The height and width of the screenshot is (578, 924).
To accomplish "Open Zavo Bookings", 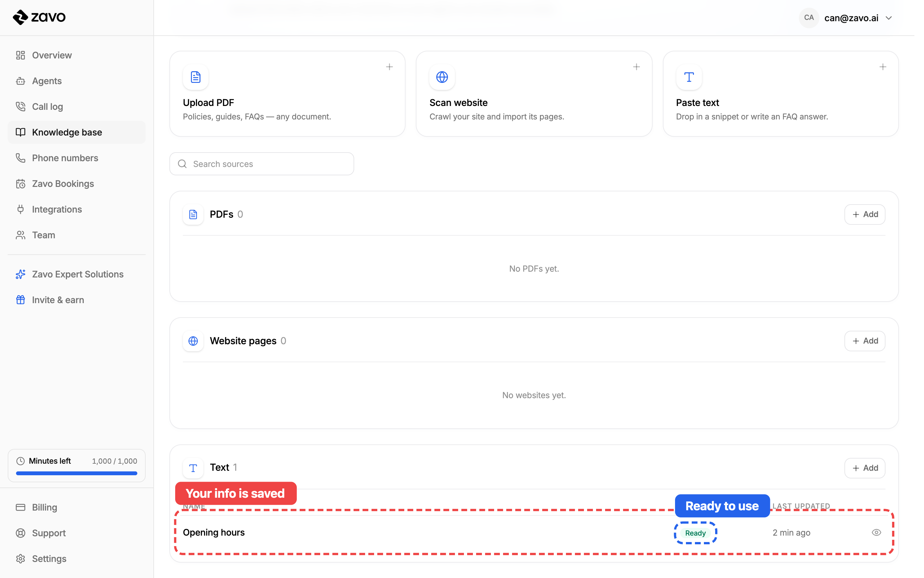I will 76,183.
